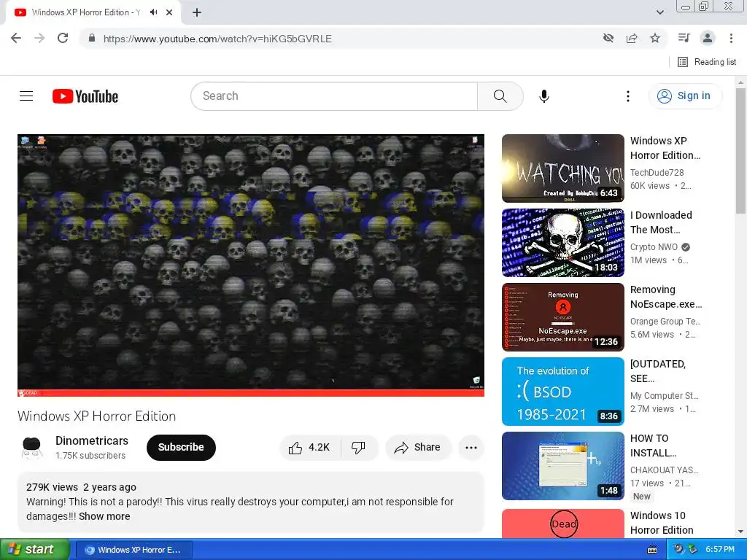
Task: Open a new browser tab
Action: coord(197,12)
